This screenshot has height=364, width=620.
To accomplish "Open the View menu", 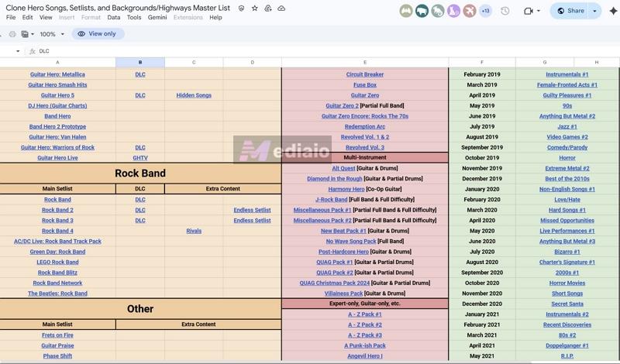I will pos(46,17).
